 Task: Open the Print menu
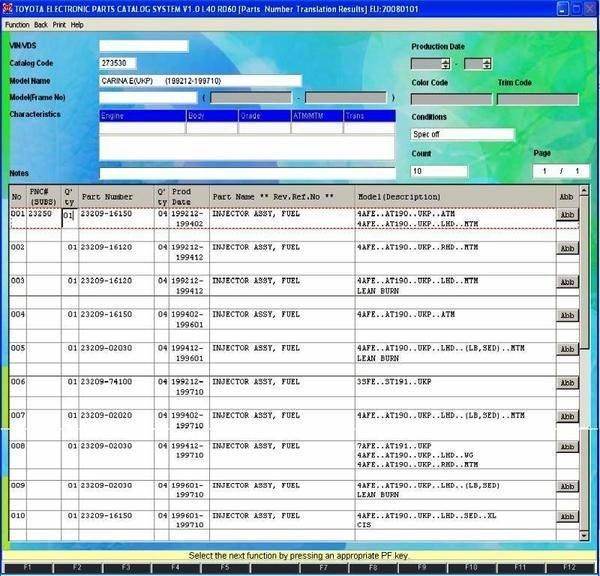[59, 24]
